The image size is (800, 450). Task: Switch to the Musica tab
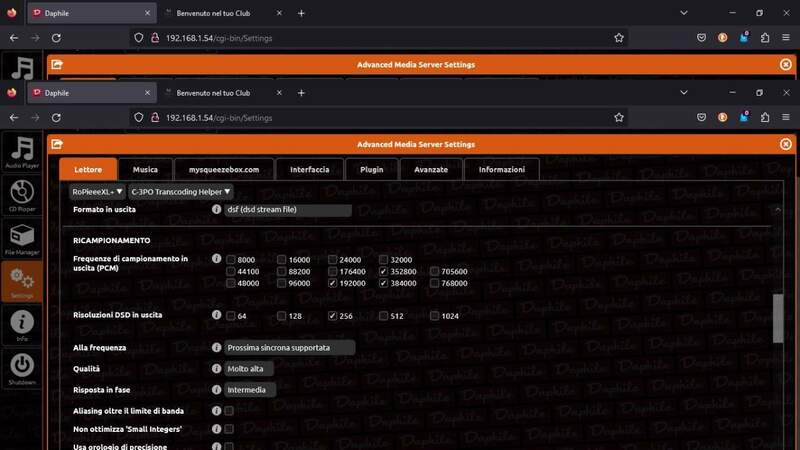coord(145,170)
